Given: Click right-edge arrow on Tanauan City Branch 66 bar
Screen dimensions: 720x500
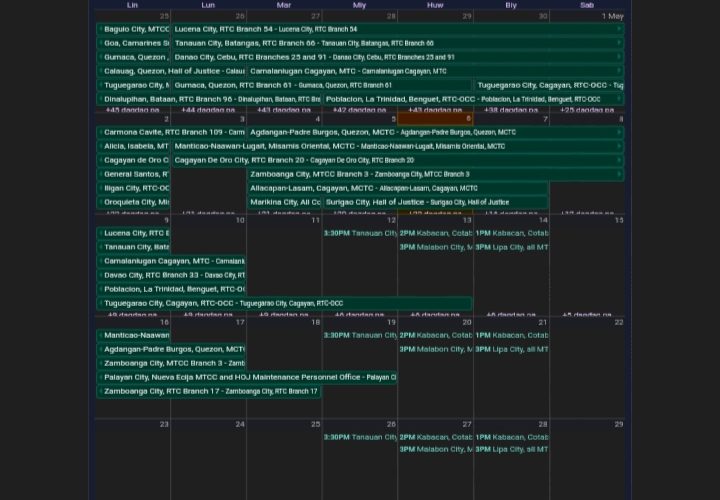Looking at the screenshot, I should tap(619, 43).
